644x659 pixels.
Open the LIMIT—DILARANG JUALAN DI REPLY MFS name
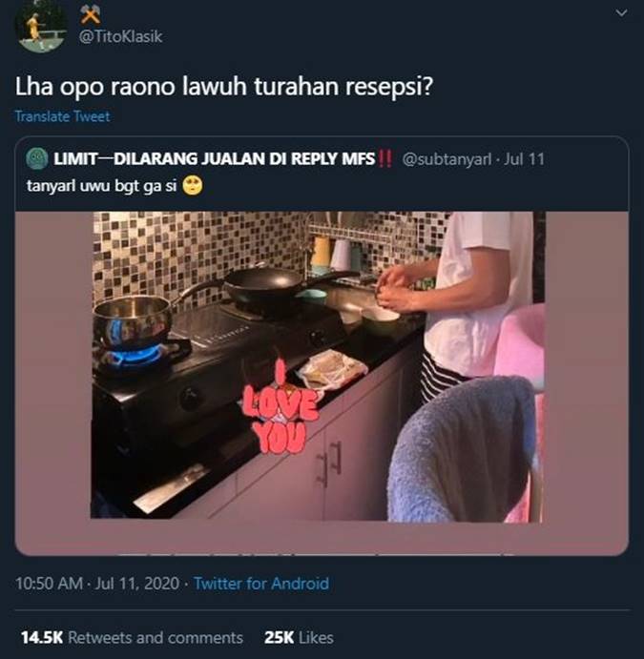pos(214,159)
